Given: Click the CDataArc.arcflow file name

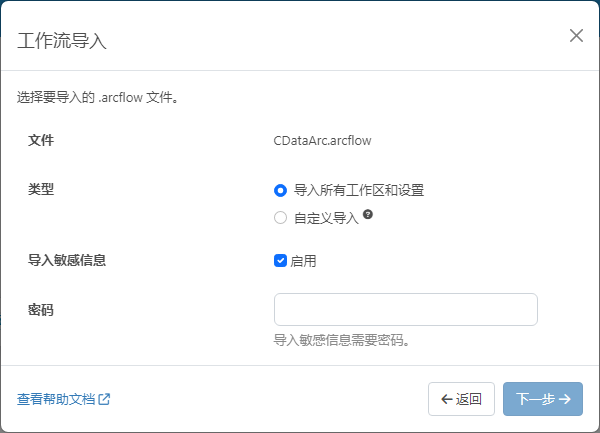Looking at the screenshot, I should pos(322,141).
